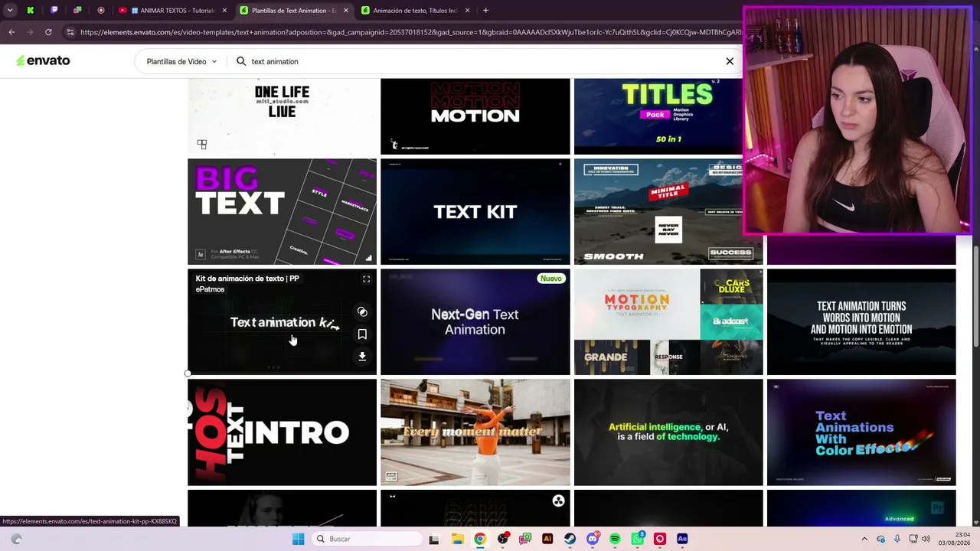This screenshot has height=551, width=980.
Task: Open the MOTION template thumbnail
Action: click(475, 116)
